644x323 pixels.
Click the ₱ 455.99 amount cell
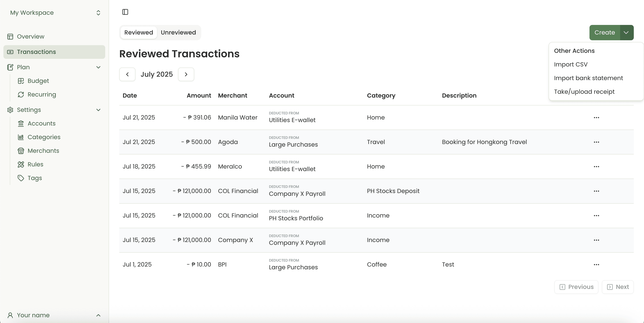tap(196, 166)
